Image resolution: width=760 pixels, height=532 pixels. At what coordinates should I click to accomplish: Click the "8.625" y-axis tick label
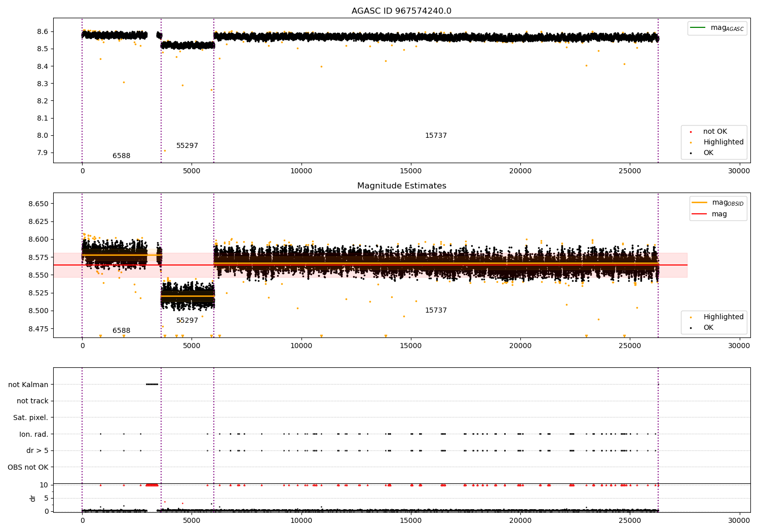pos(39,221)
